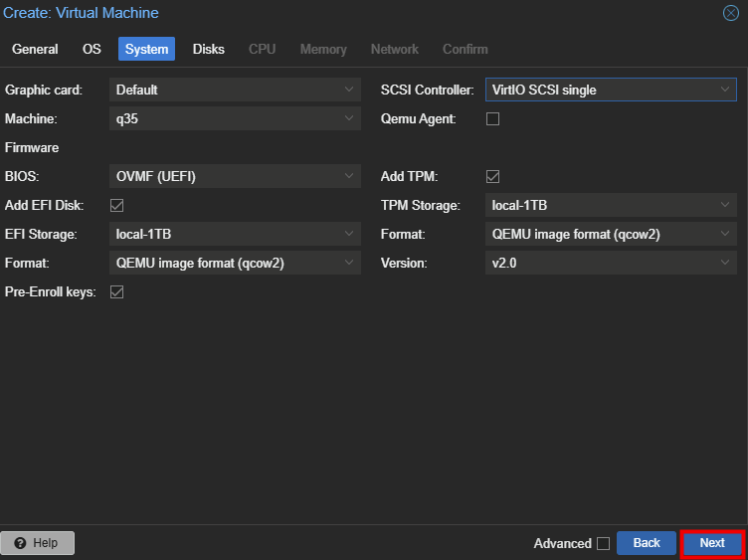Click the Add EFI Disk label
The image size is (748, 560).
pyautogui.click(x=45, y=205)
